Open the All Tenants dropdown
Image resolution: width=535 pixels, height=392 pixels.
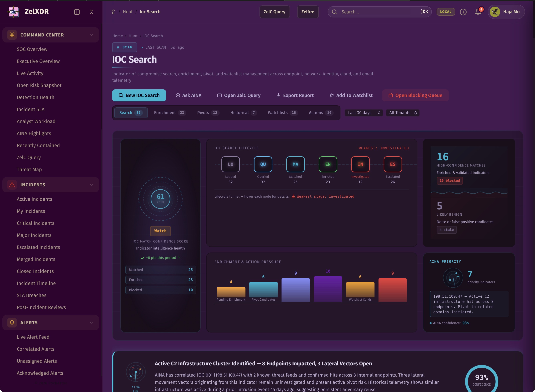pyautogui.click(x=403, y=113)
